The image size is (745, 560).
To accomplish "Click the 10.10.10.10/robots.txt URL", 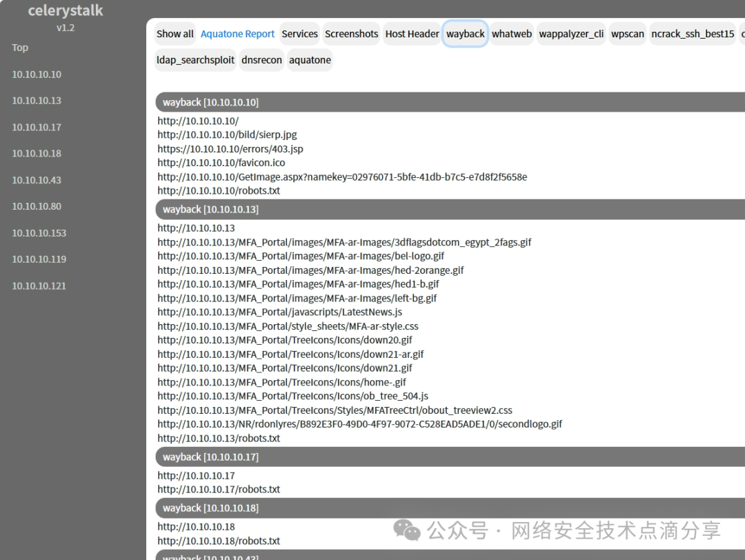I will click(x=219, y=190).
